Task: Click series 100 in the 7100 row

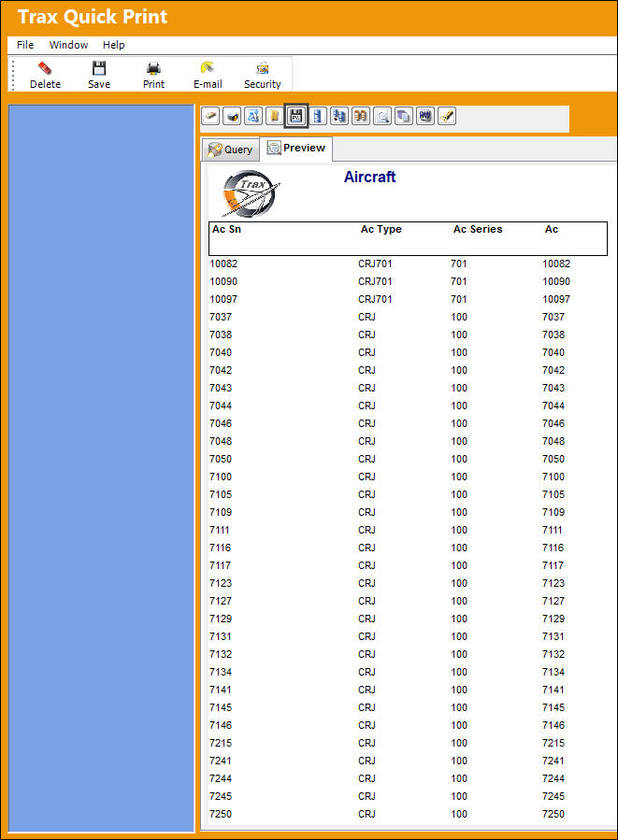Action: 459,477
